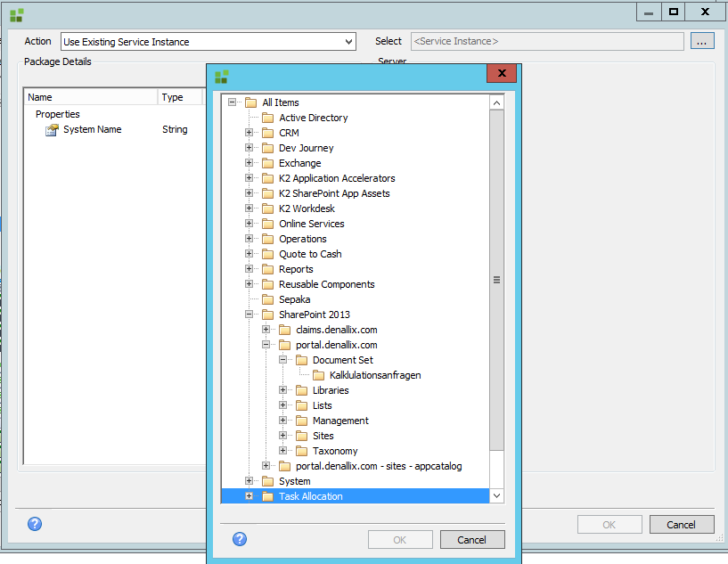Collapse the SharePoint 2013 node
728x564 pixels.
coord(249,315)
